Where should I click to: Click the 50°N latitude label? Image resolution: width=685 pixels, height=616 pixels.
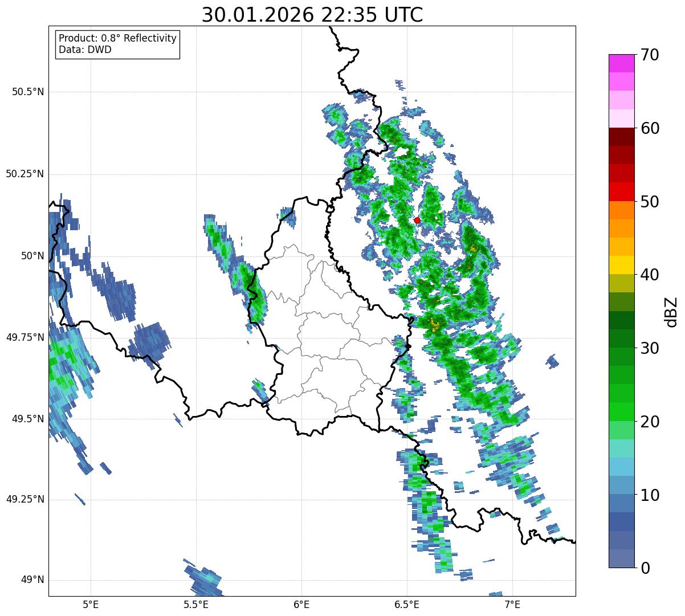[32, 256]
